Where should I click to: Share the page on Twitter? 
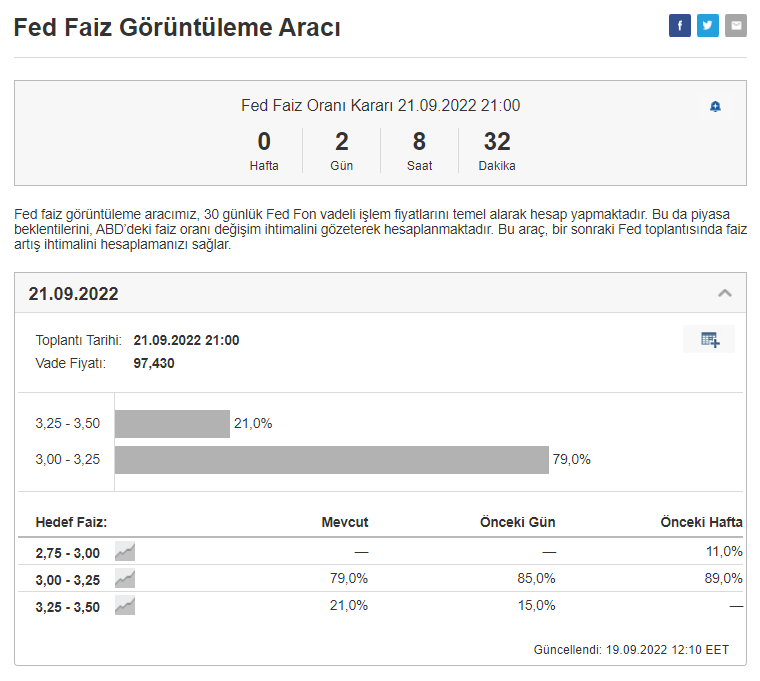click(708, 26)
